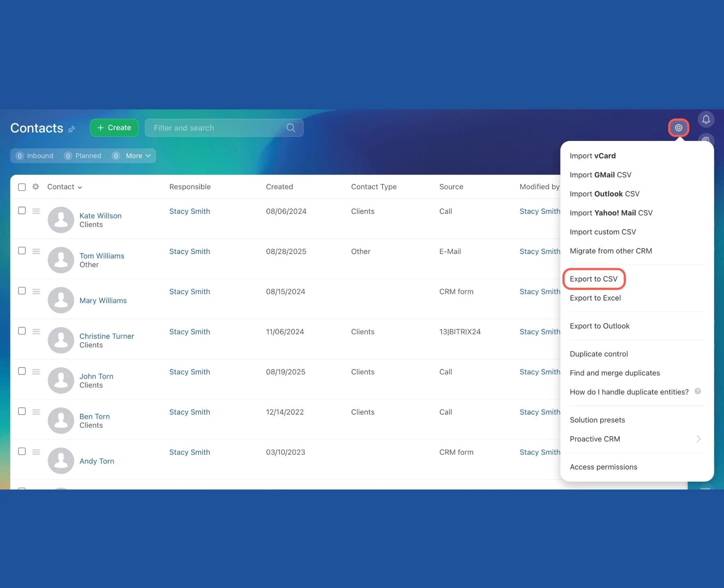Click the Import vCard menu item

click(592, 155)
